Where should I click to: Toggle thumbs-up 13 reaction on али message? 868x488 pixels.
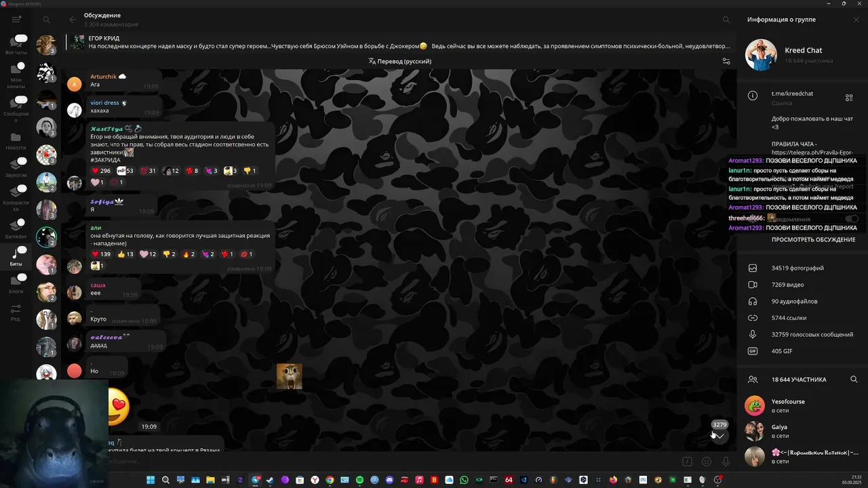pyautogui.click(x=125, y=254)
